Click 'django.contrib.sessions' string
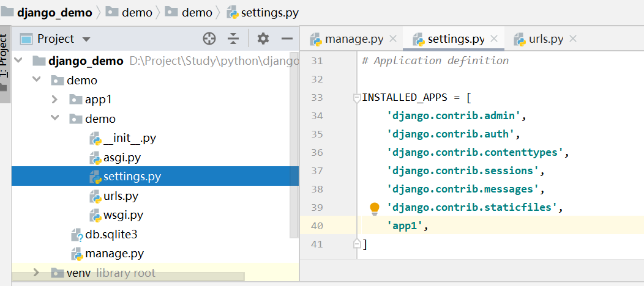 (463, 170)
